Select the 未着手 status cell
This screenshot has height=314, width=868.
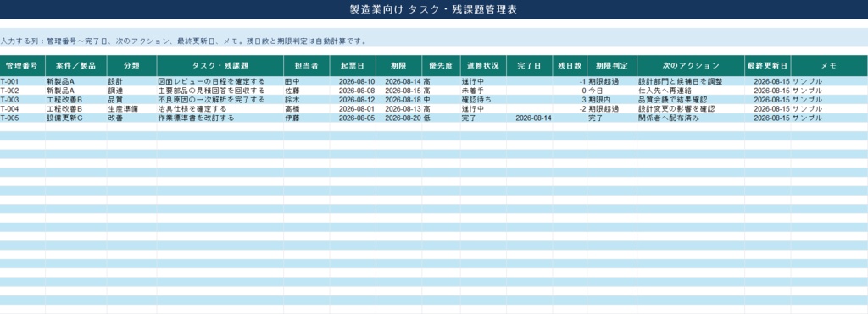click(482, 90)
